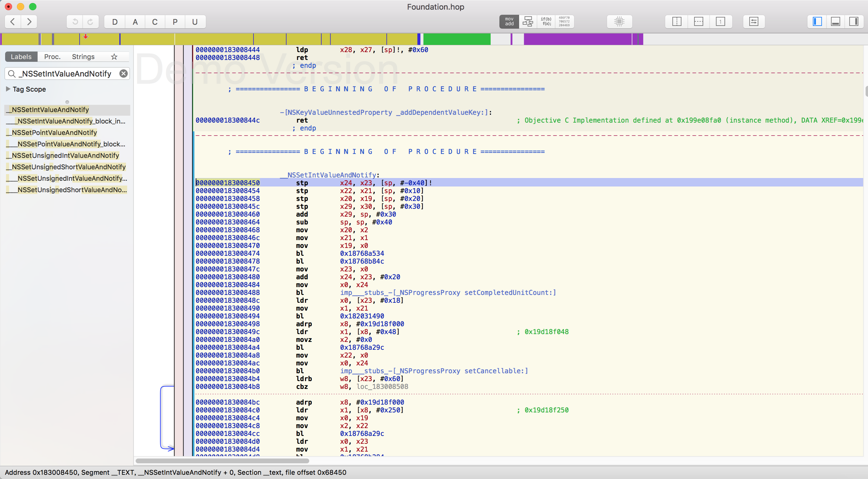The image size is (868, 479).
Task: Click the green segment in the navigation bar
Action: [457, 39]
